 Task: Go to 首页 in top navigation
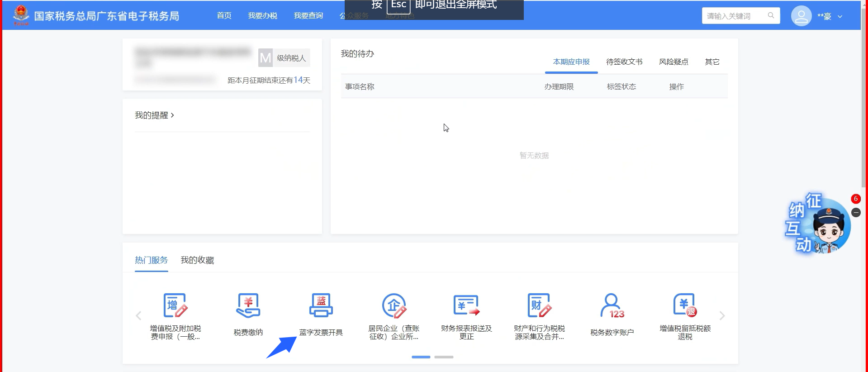tap(224, 16)
